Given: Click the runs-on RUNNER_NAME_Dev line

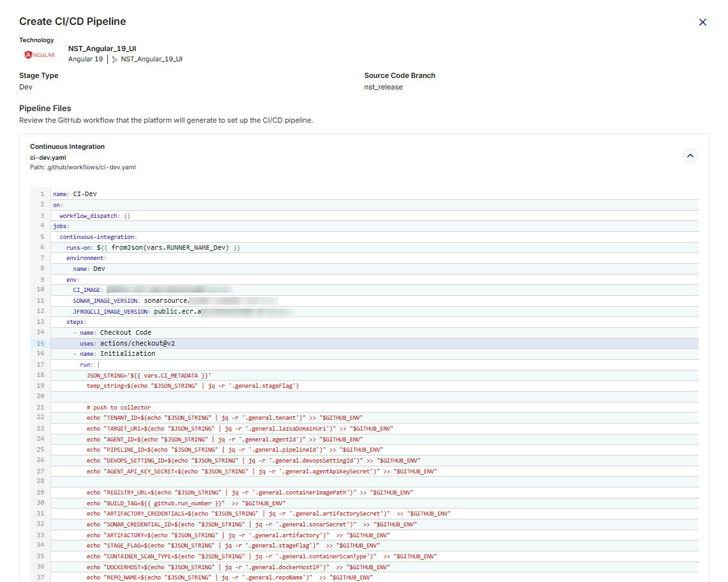Looking at the screenshot, I should [153, 248].
